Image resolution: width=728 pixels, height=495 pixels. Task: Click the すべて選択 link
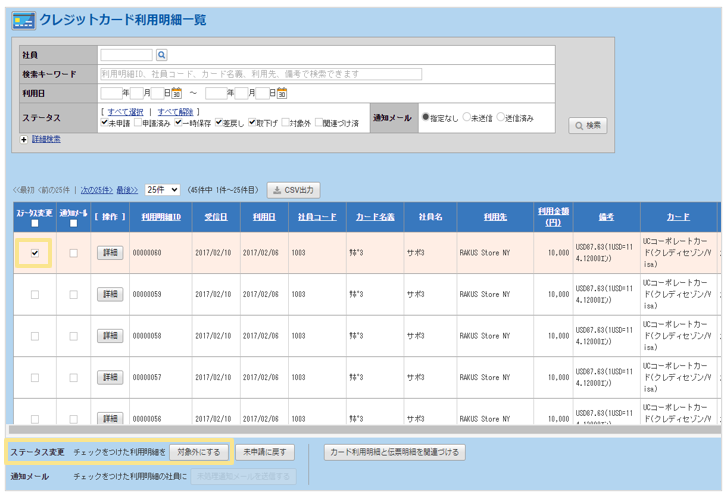coord(125,111)
